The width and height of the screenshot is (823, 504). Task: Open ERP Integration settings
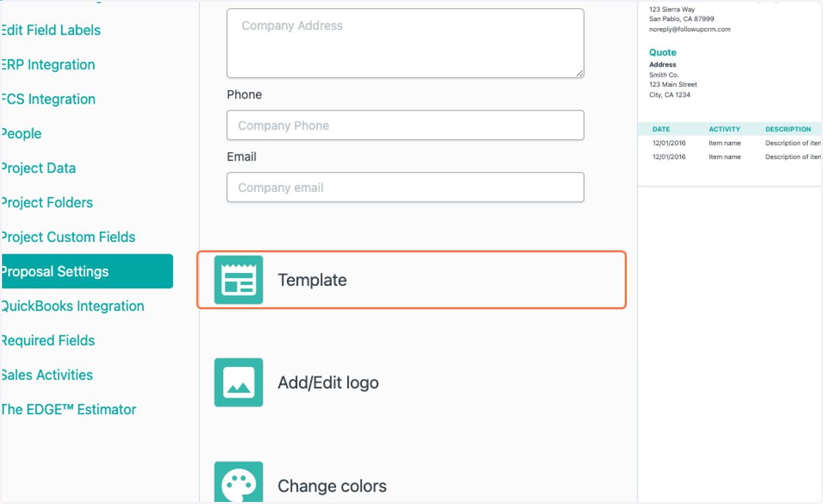(x=48, y=64)
